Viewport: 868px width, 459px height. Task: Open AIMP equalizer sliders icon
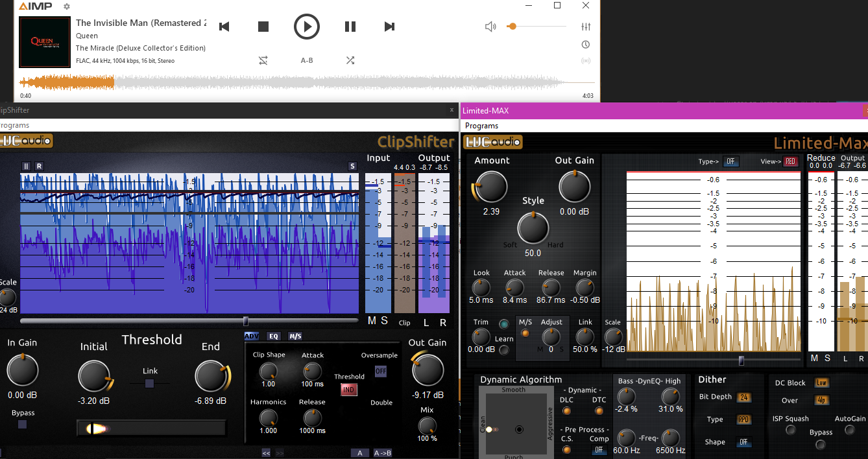point(586,27)
